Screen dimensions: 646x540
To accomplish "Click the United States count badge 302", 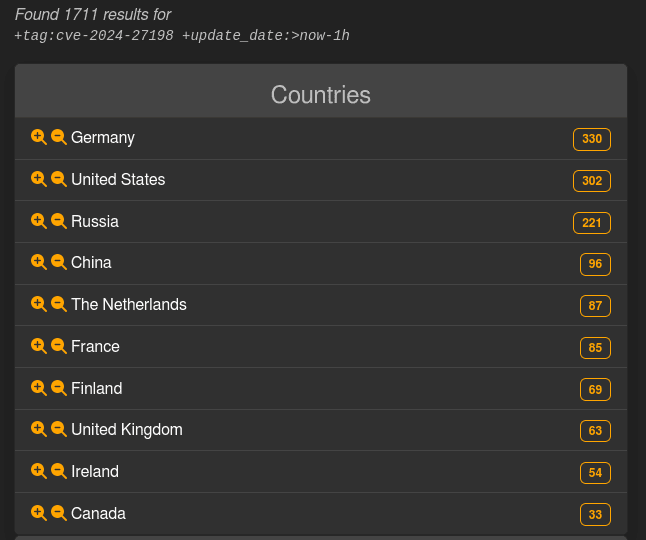I will click(592, 181).
